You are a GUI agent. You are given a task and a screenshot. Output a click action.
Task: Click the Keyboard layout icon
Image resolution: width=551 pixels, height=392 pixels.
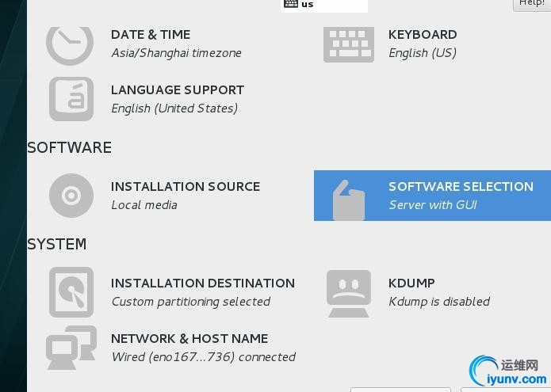[349, 44]
